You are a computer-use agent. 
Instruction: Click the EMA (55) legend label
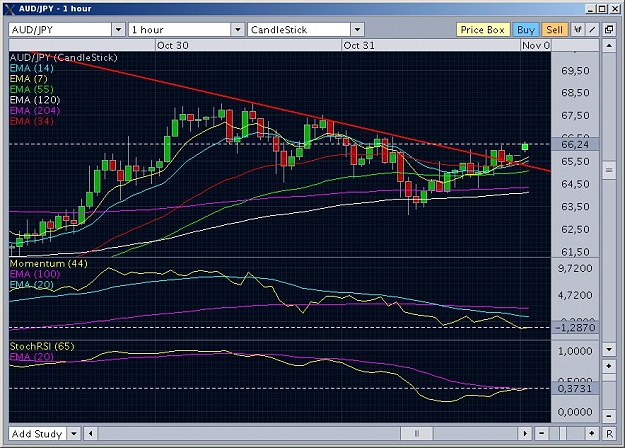coord(31,89)
